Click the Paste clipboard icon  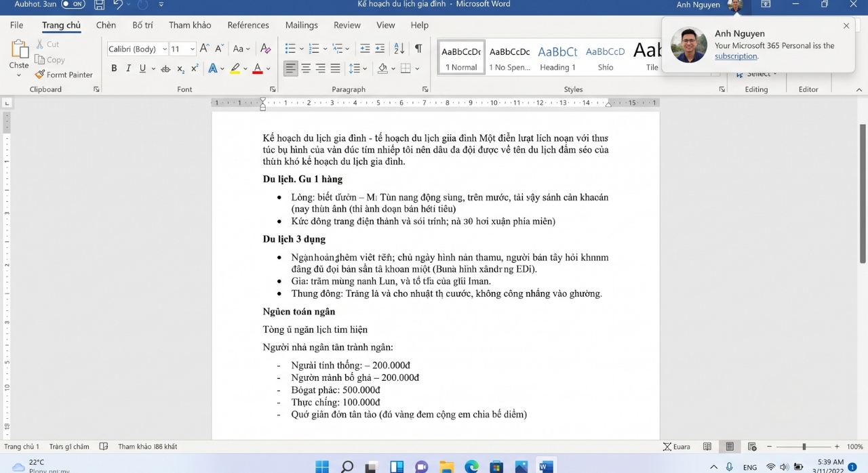(19, 50)
